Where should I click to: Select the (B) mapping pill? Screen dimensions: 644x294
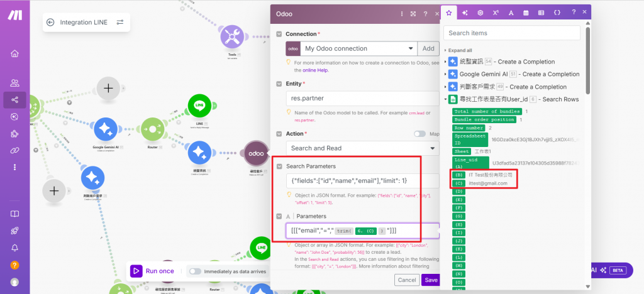(x=458, y=175)
